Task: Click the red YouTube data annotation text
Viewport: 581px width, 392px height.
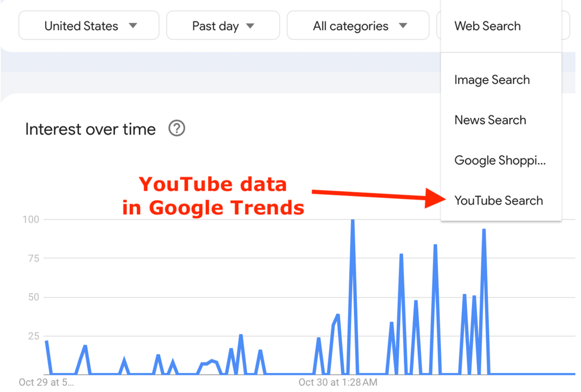Action: click(x=212, y=195)
